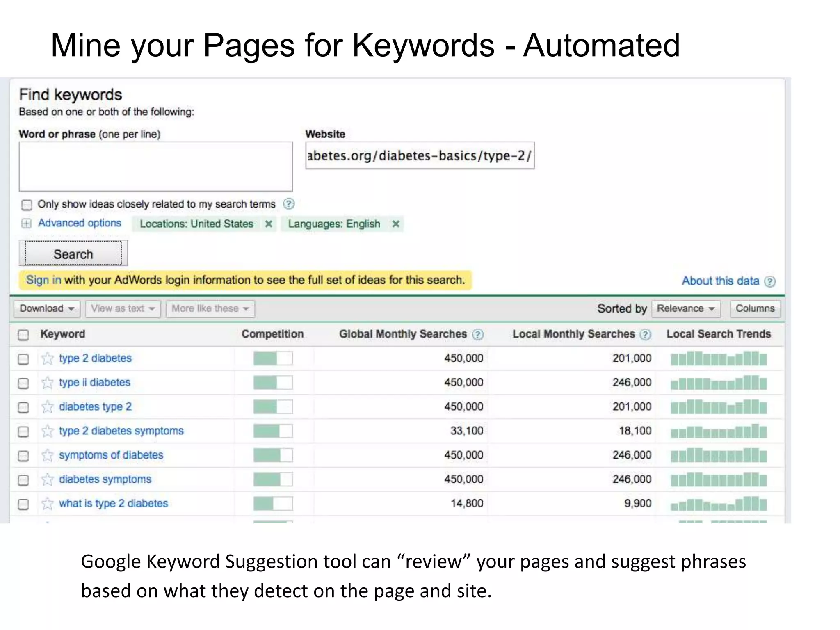Click competition bar for 'what is type 2 diabetes'
The width and height of the screenshot is (840, 630).
tap(273, 504)
